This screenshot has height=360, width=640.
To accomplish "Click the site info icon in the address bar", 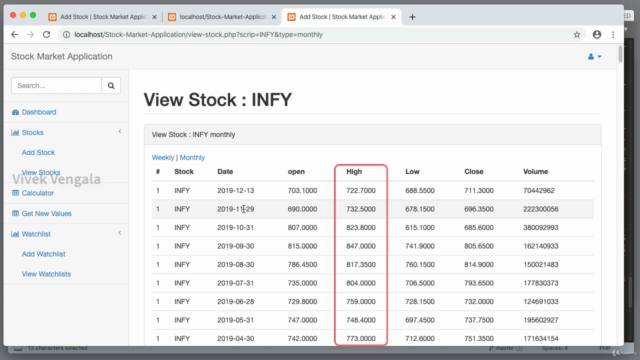I will [x=66, y=35].
